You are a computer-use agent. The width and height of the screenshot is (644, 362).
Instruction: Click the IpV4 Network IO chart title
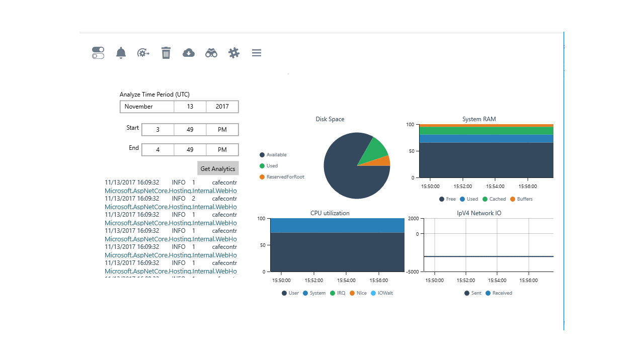click(x=479, y=213)
